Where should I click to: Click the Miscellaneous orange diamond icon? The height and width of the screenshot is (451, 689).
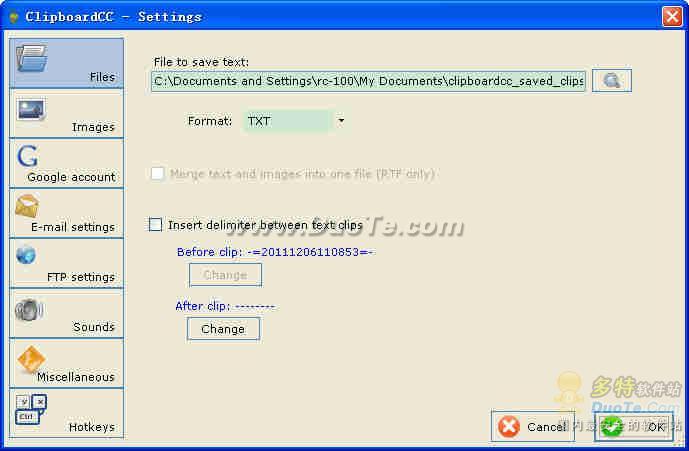31,359
